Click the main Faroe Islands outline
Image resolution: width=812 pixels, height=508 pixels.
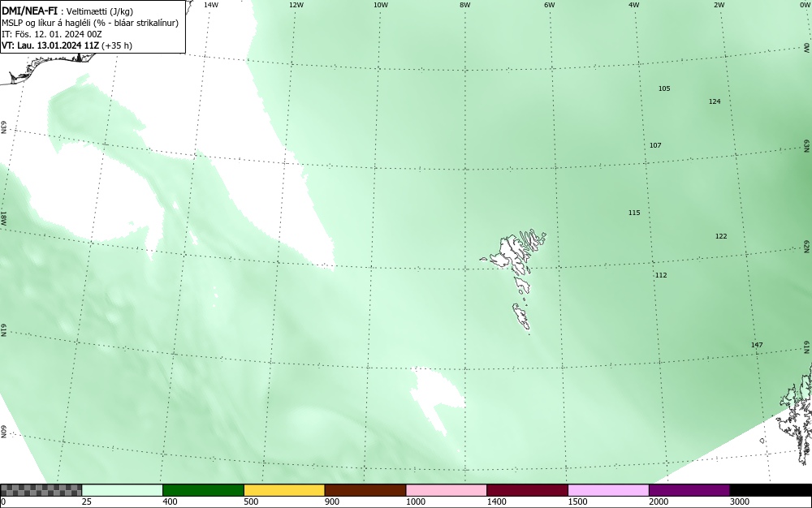click(514, 251)
